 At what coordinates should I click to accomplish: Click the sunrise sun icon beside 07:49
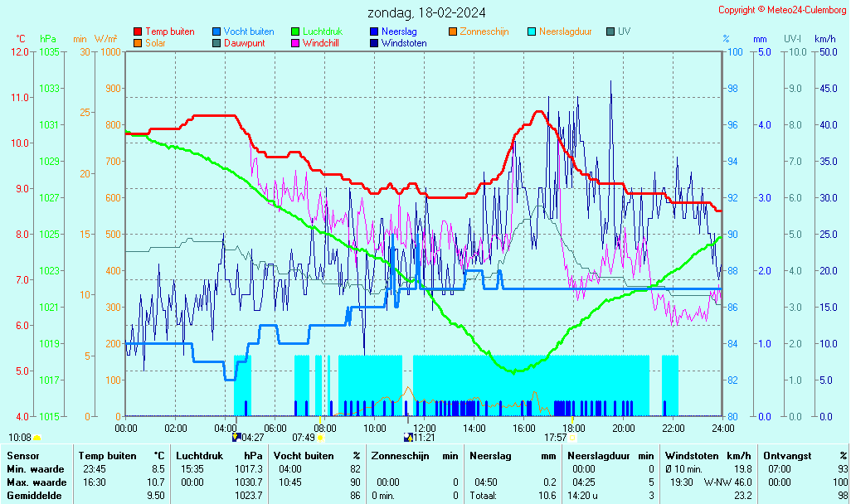(x=320, y=438)
